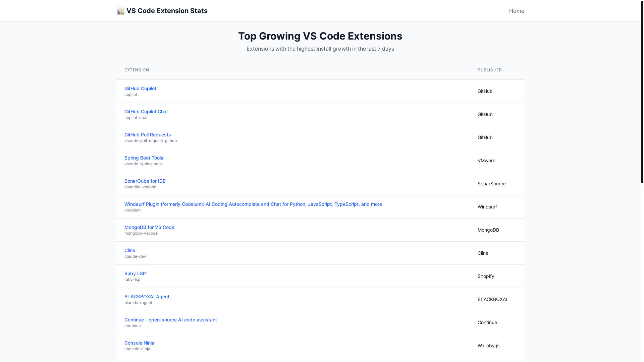Click the 'console-ninja' identifier text
The height and width of the screenshot is (362, 644).
click(137, 349)
